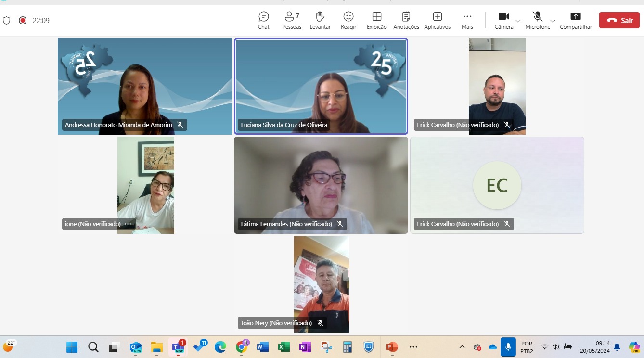Viewport: 644px width, 358px height.
Task: Open the Mais menu
Action: coord(467,21)
